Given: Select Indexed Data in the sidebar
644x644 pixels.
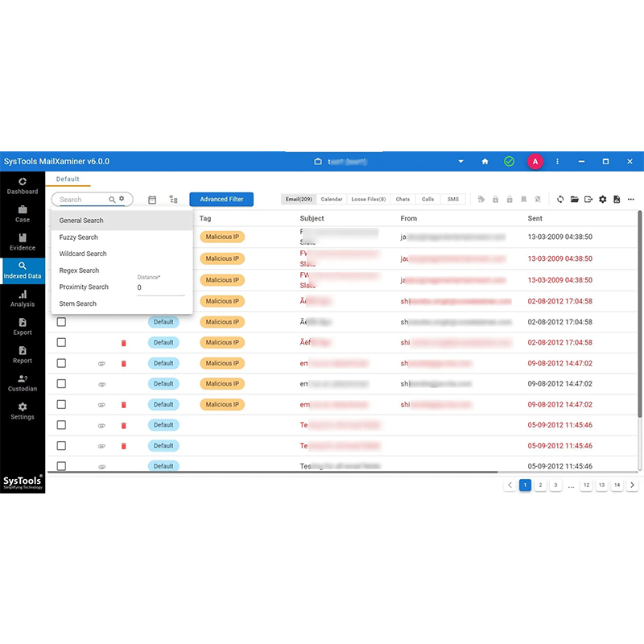Looking at the screenshot, I should tap(23, 270).
